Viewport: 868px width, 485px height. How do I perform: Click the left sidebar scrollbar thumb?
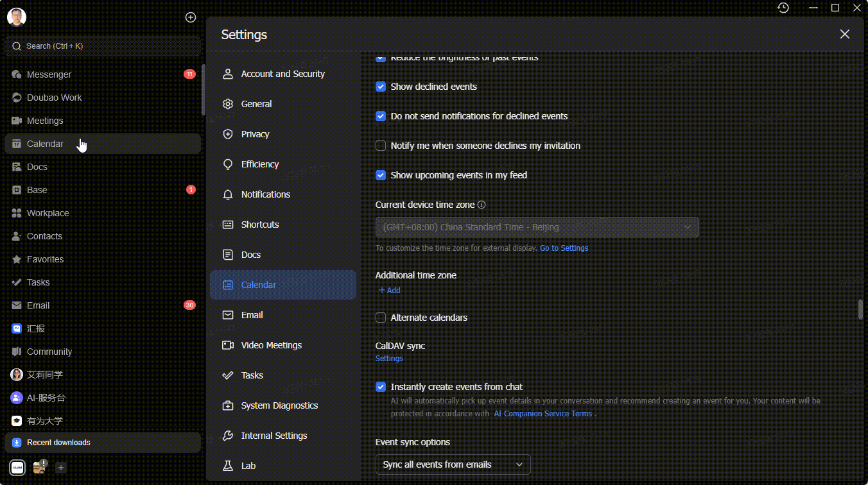pyautogui.click(x=204, y=90)
